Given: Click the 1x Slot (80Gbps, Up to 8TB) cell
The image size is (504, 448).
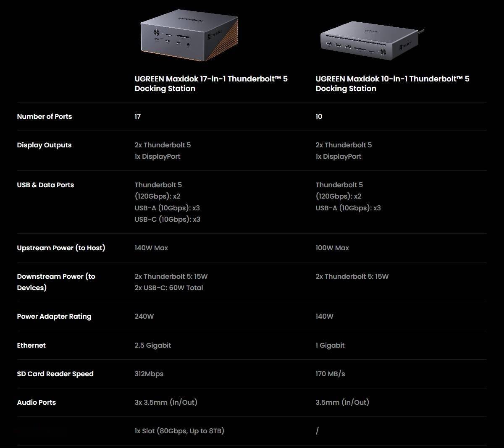Looking at the screenshot, I should tap(179, 431).
